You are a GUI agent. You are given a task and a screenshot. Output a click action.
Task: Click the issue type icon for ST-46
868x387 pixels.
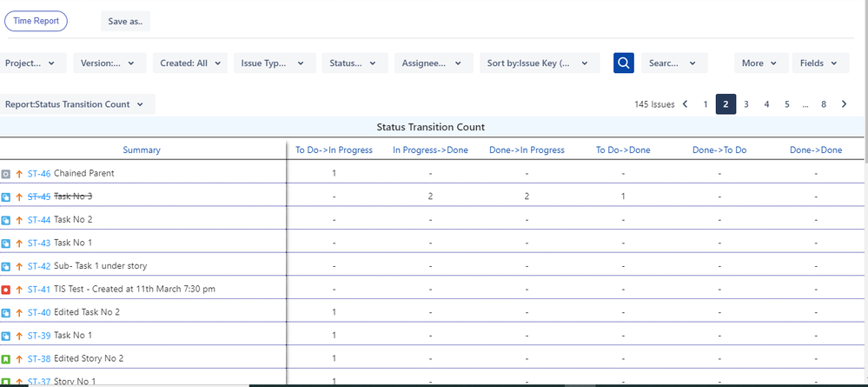point(5,174)
